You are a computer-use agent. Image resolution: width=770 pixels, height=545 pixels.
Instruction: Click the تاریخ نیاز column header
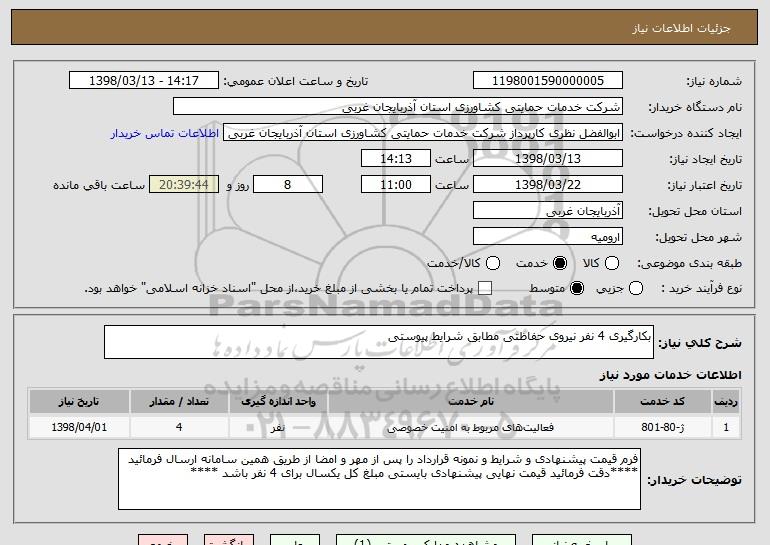click(x=79, y=402)
